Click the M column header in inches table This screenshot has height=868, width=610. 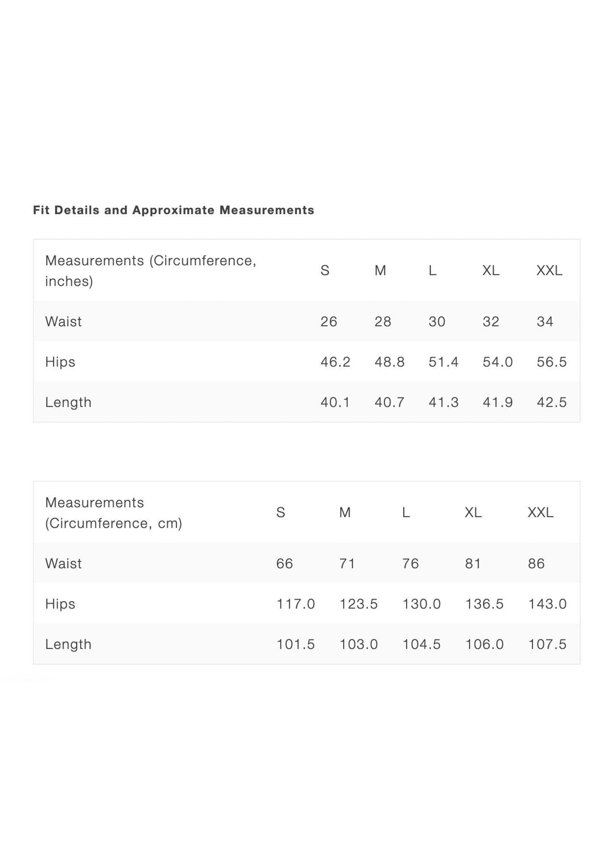tap(380, 270)
